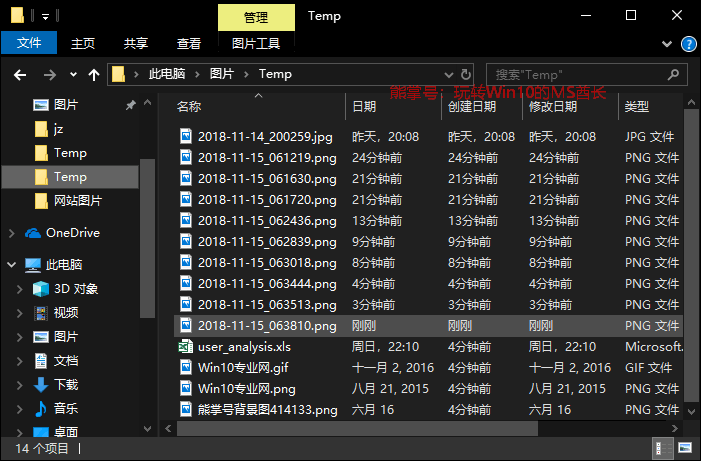
Task: Select file 2018-11-15_062436.png
Action: (267, 220)
